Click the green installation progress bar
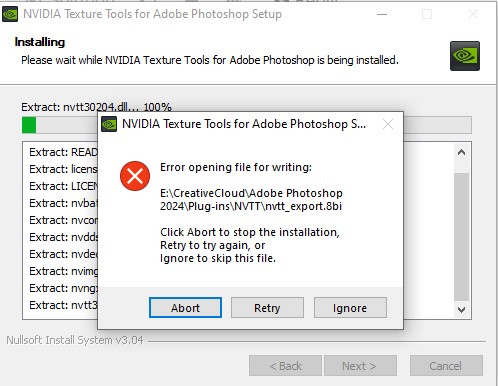 [x=247, y=125]
